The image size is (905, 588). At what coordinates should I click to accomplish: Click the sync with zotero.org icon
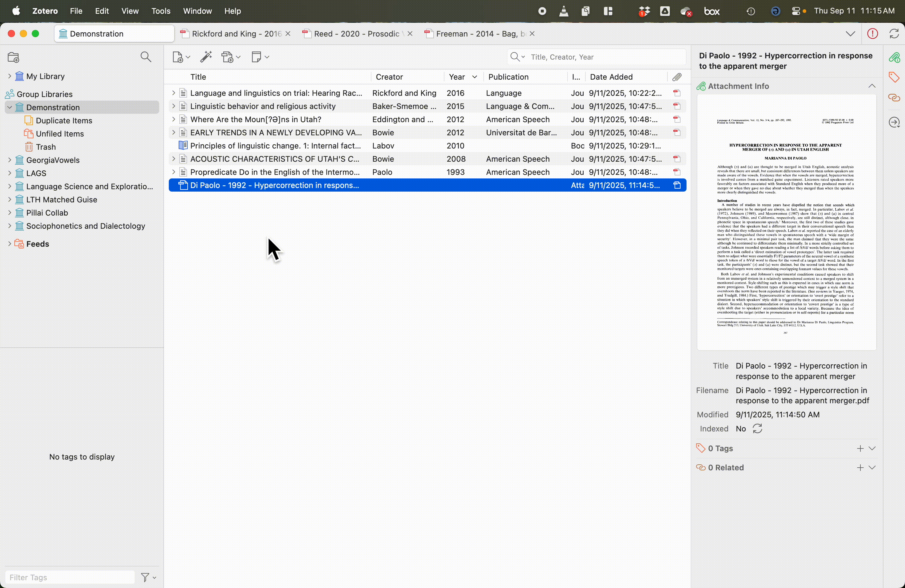pos(894,34)
